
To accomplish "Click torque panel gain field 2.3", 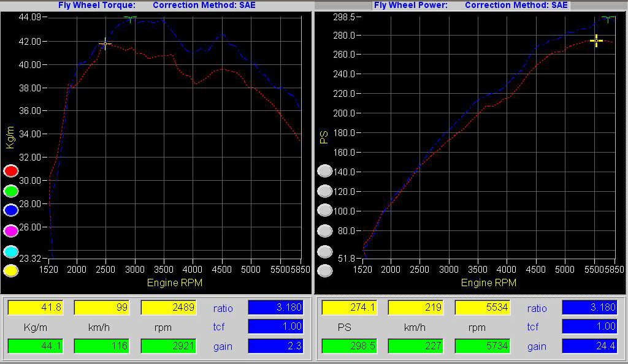I will pos(275,346).
